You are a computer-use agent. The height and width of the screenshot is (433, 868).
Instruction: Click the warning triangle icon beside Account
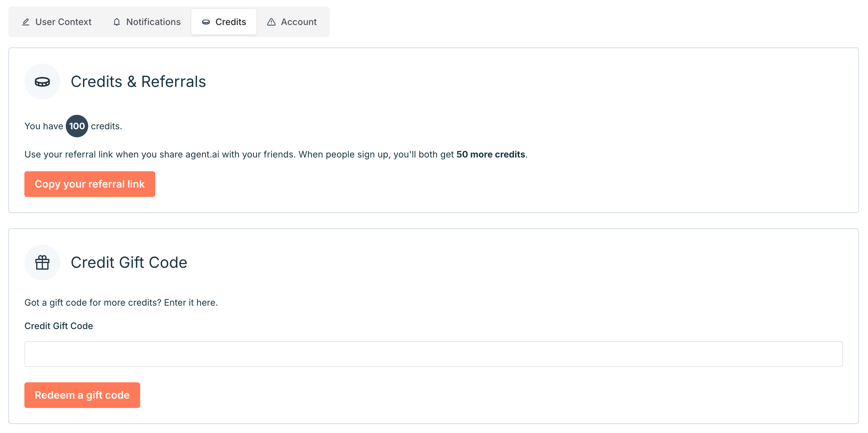271,22
